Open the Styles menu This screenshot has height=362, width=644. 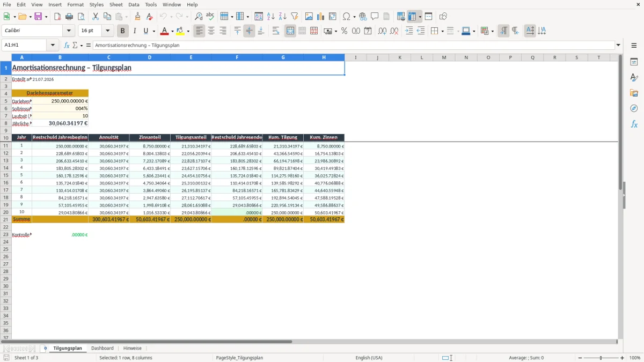[97, 4]
